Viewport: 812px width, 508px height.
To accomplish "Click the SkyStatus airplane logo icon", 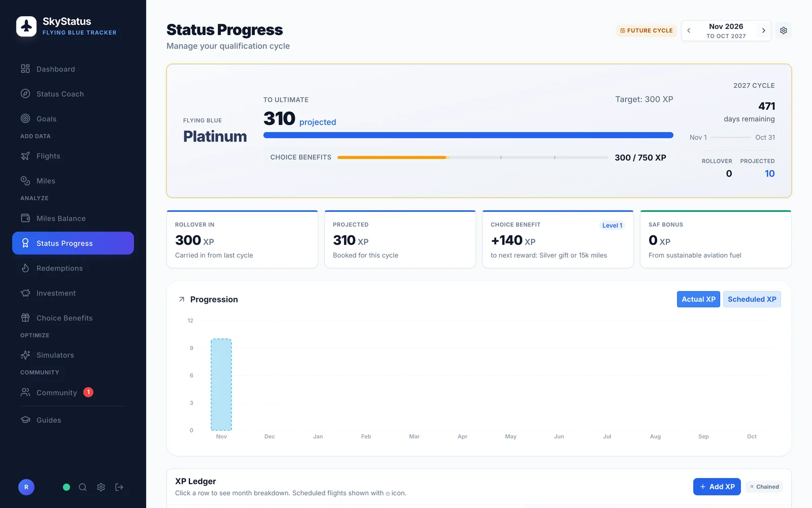I will pyautogui.click(x=26, y=26).
